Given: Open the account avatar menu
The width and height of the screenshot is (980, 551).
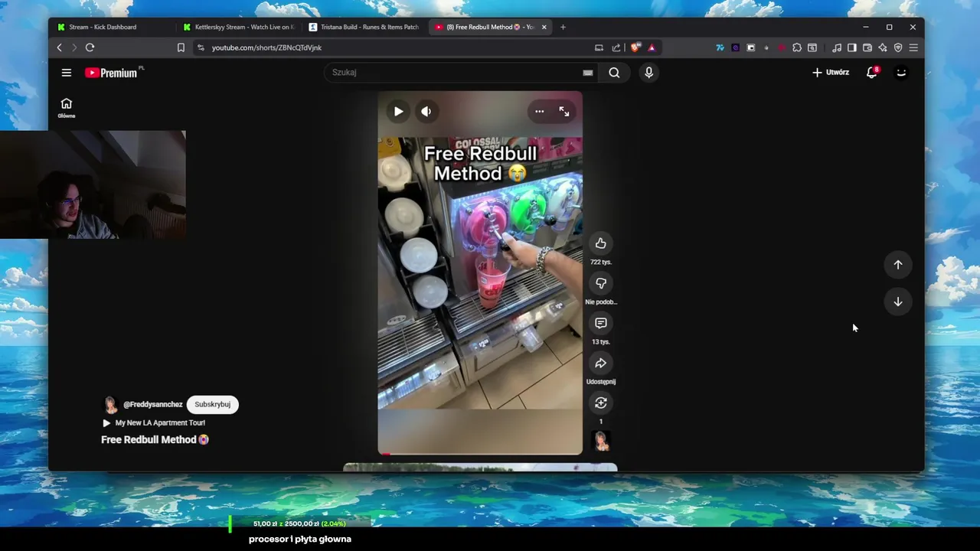Looking at the screenshot, I should click(x=901, y=73).
